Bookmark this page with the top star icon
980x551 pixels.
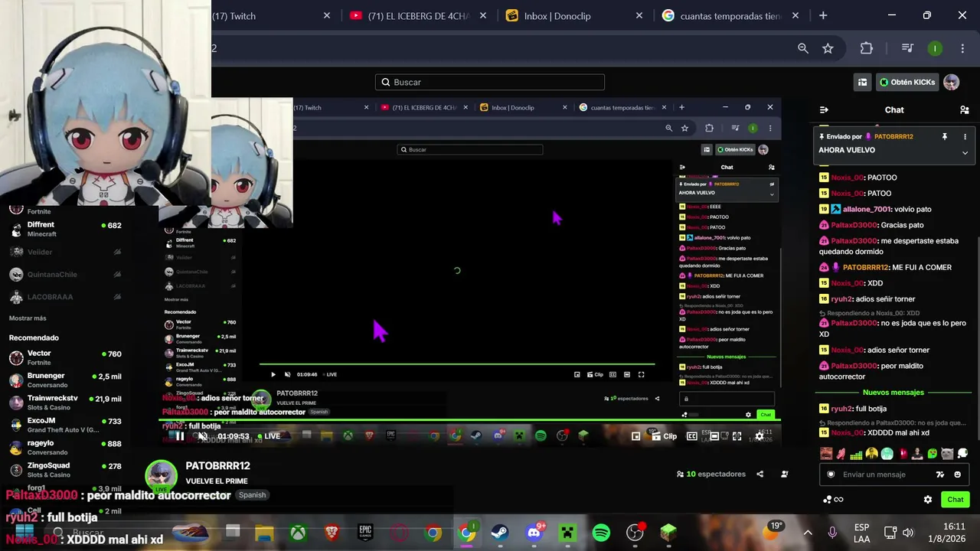point(828,48)
